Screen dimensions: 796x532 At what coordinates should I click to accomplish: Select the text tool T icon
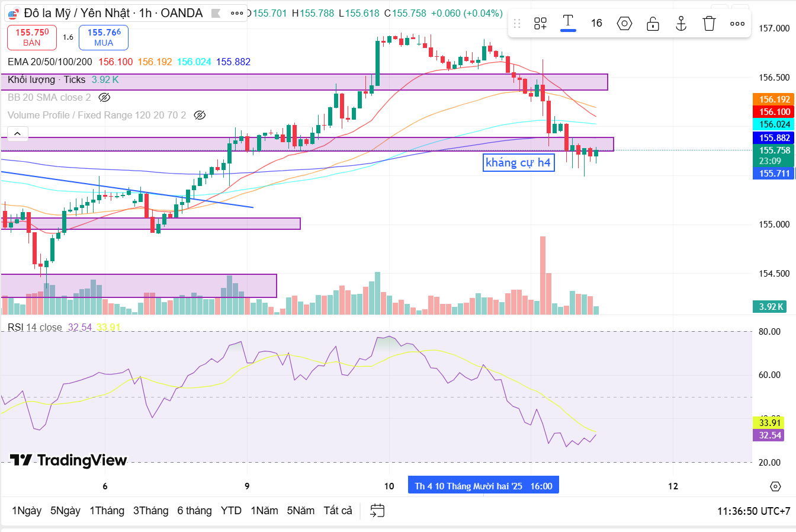[568, 23]
